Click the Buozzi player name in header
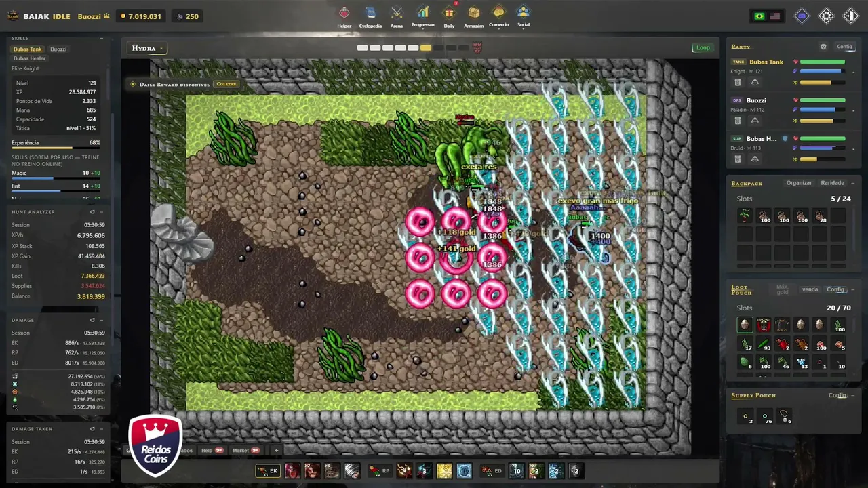 pos(89,16)
